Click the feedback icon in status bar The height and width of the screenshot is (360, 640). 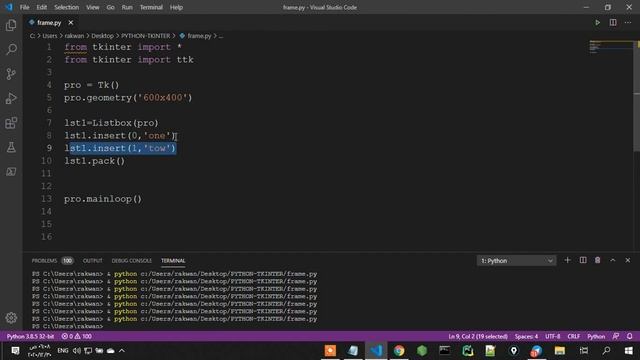coord(616,336)
